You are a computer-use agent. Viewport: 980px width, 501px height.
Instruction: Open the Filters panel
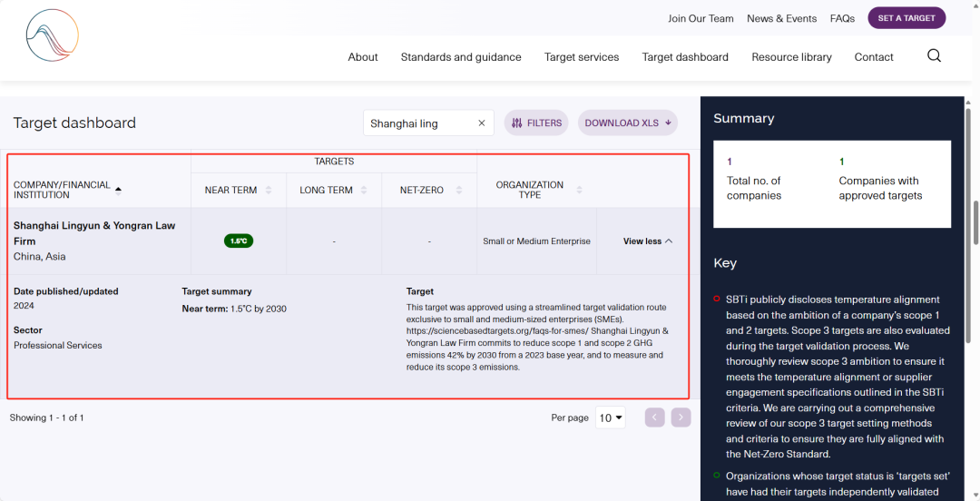coord(536,123)
